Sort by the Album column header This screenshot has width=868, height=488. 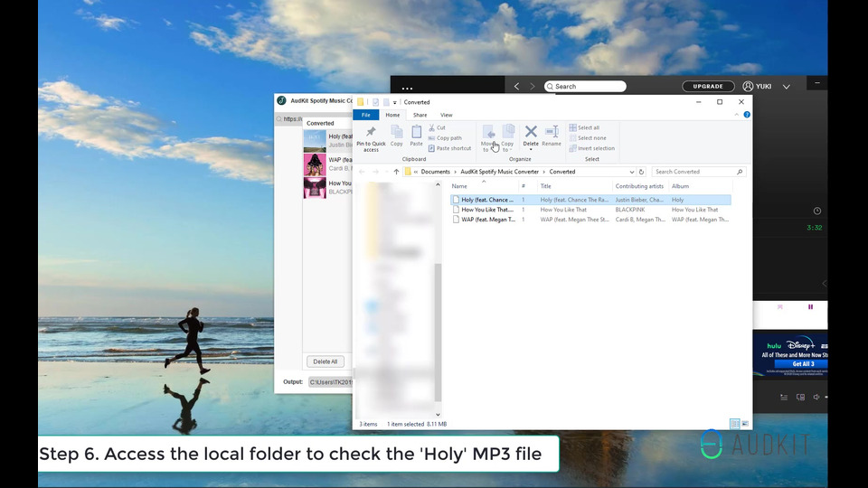point(680,186)
